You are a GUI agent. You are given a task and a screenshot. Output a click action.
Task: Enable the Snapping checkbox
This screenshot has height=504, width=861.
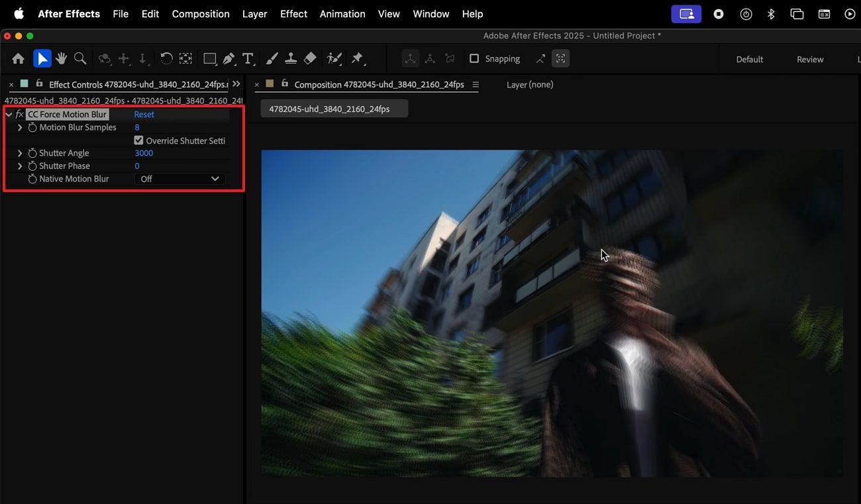tap(474, 58)
